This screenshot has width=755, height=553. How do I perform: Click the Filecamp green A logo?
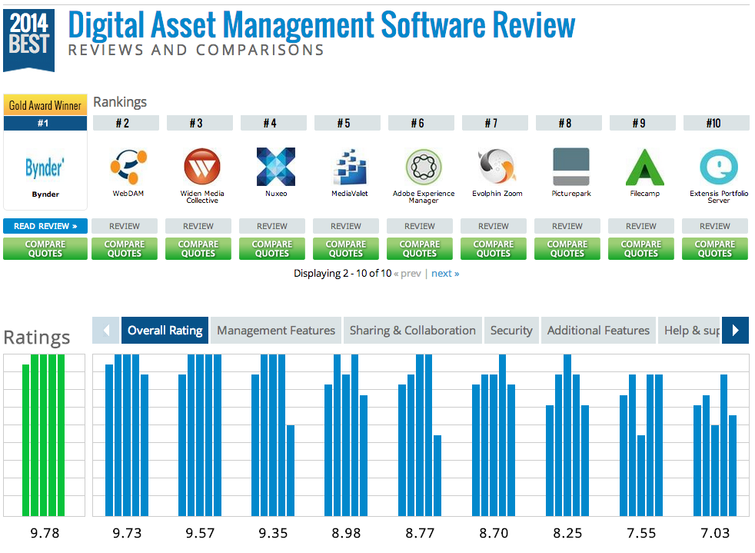645,167
